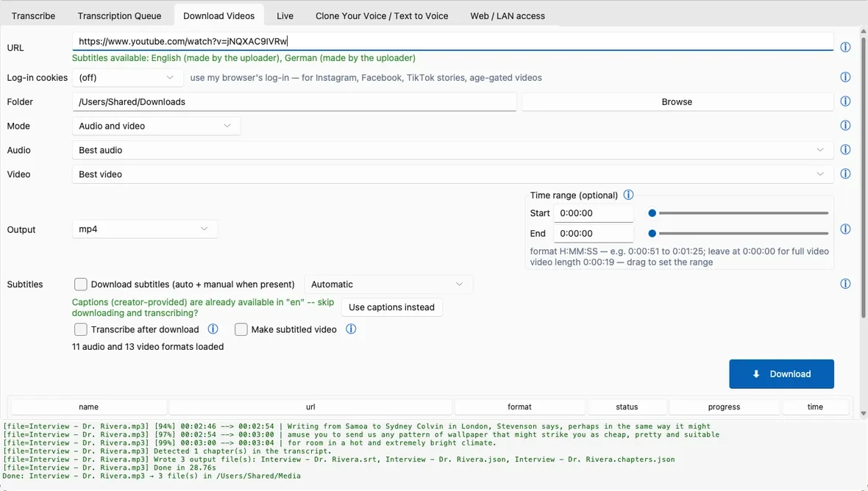Viewport: 868px width, 491px height.
Task: View info icon for the Mode row
Action: tap(845, 126)
